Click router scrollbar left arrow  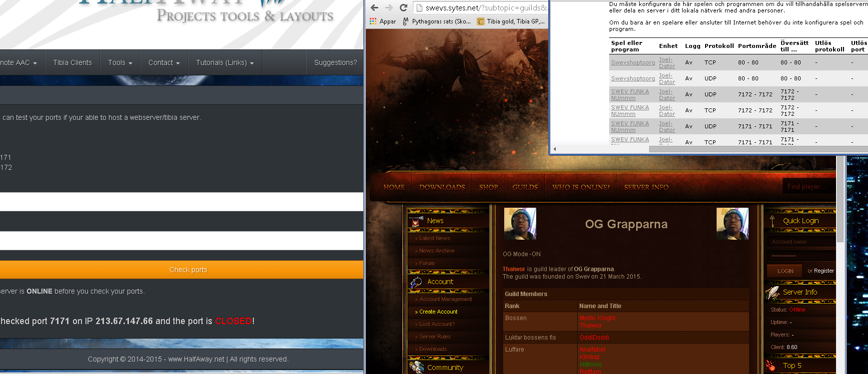pos(555,149)
